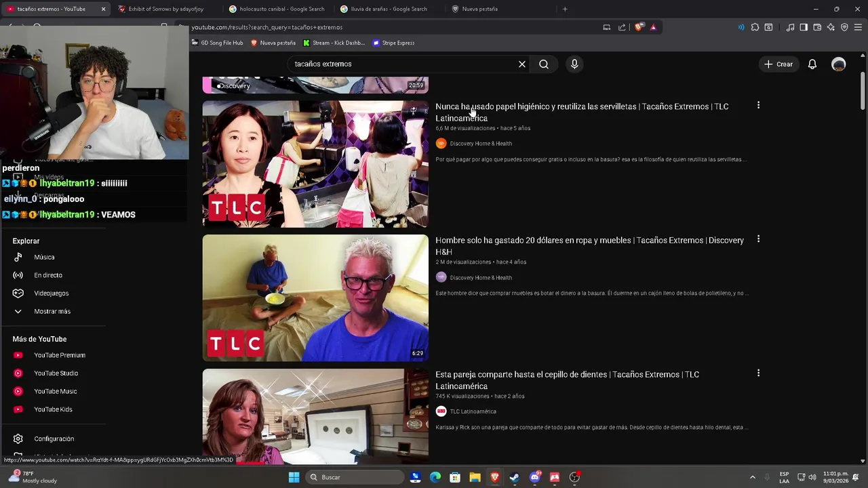The image size is (868, 488).
Task: Open Configuración in sidebar
Action: coord(53,439)
